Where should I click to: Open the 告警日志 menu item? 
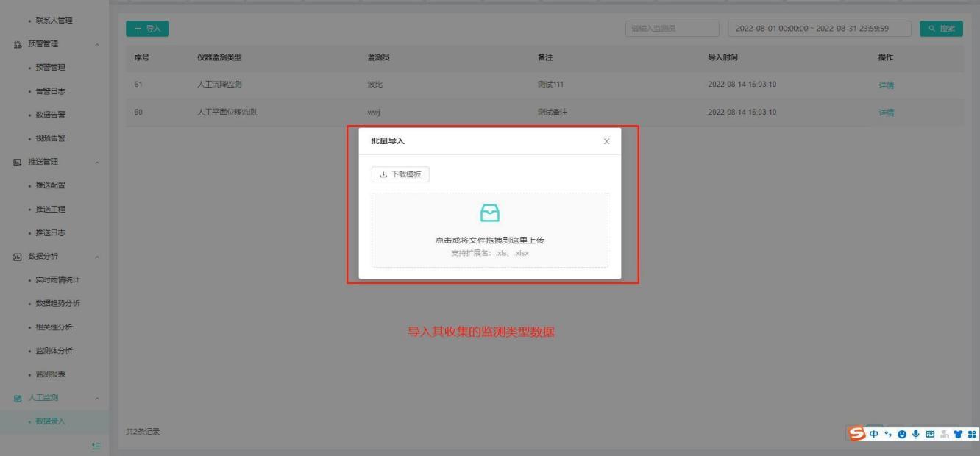tap(51, 91)
